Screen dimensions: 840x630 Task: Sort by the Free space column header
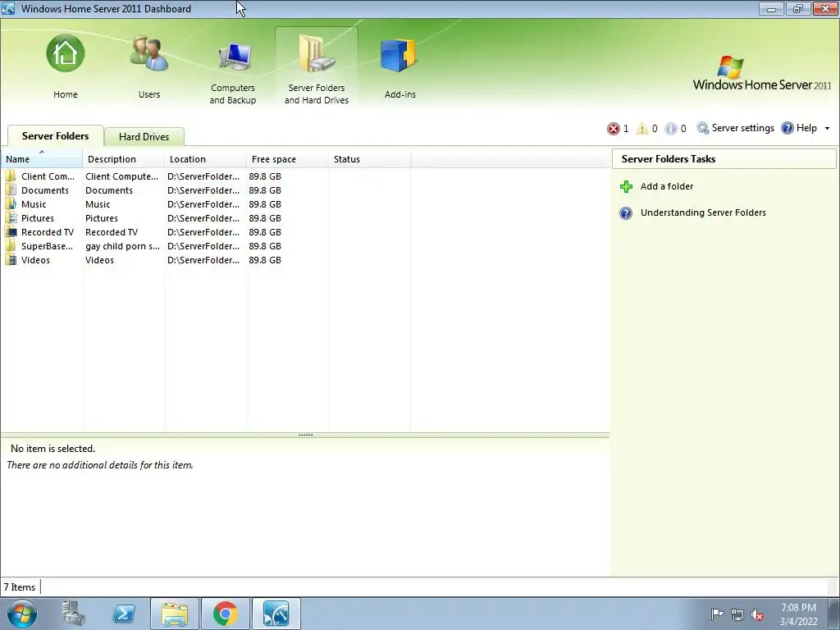pos(287,159)
